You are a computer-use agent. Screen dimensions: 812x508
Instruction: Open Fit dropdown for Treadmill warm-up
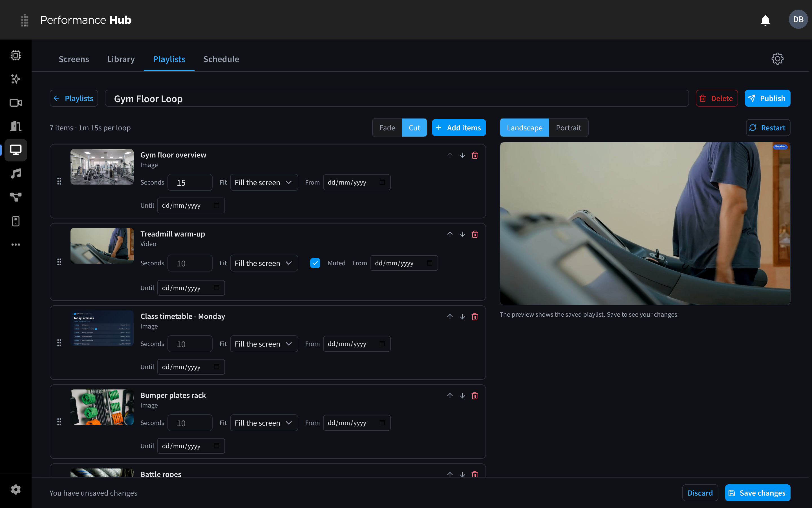point(264,263)
